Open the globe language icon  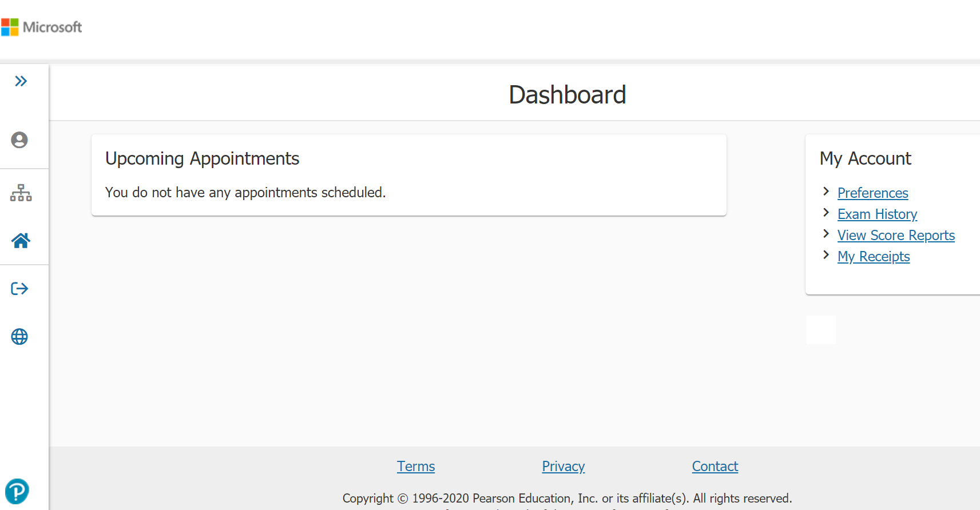click(19, 337)
